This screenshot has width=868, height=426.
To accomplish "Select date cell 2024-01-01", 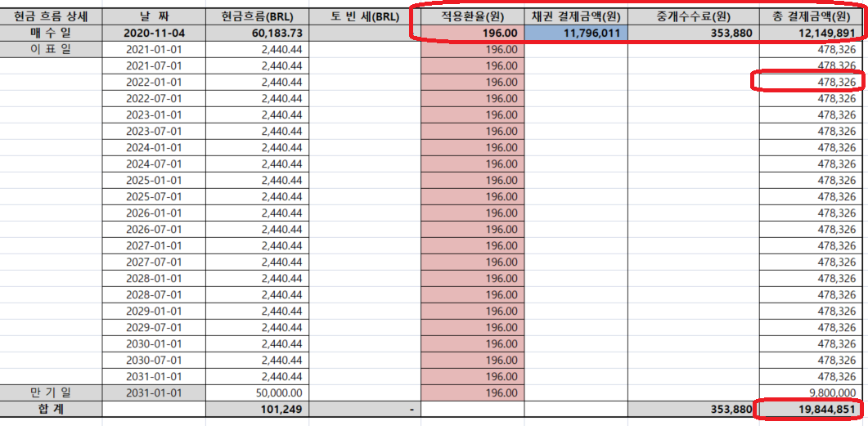I will point(154,148).
